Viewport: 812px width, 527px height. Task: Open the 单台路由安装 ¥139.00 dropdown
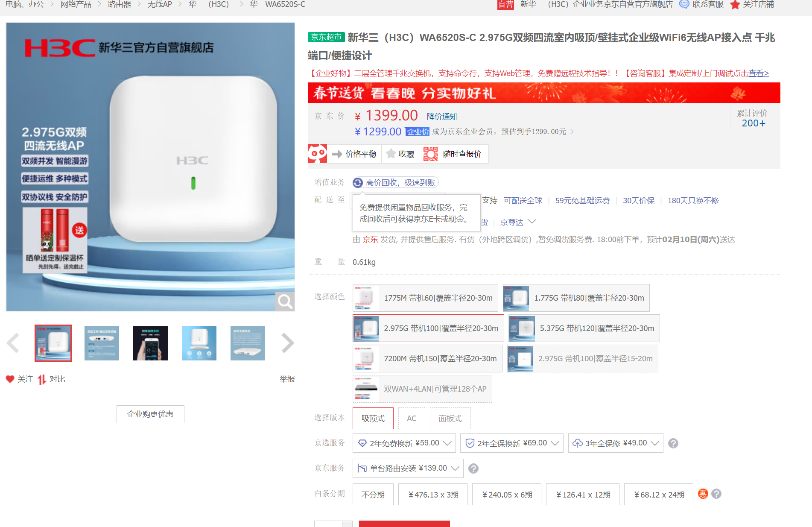(408, 468)
